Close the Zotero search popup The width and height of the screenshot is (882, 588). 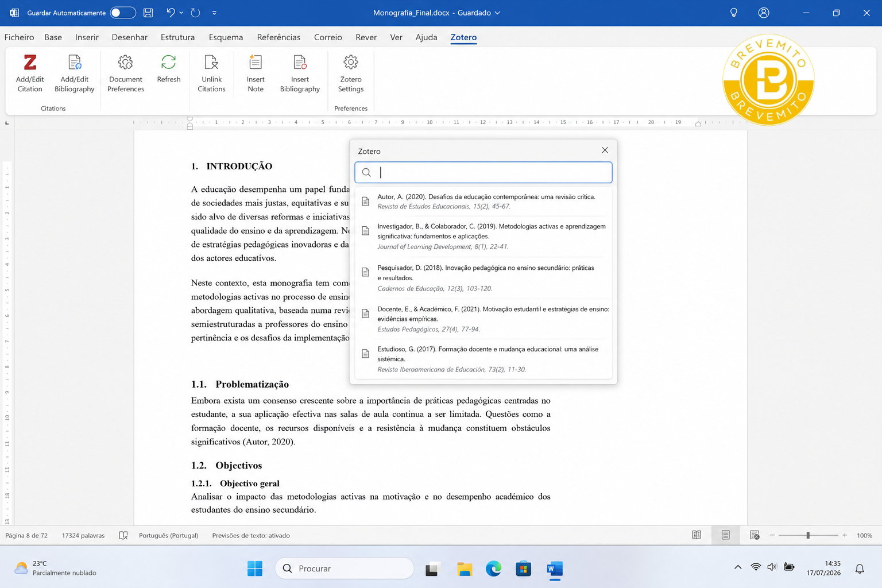click(x=605, y=150)
